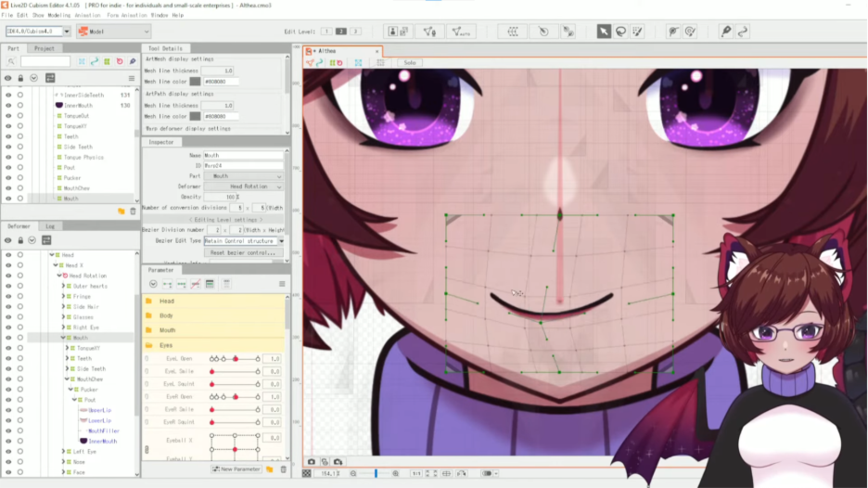
Task: Toggle visibility of the Pucker part
Action: click(x=8, y=177)
